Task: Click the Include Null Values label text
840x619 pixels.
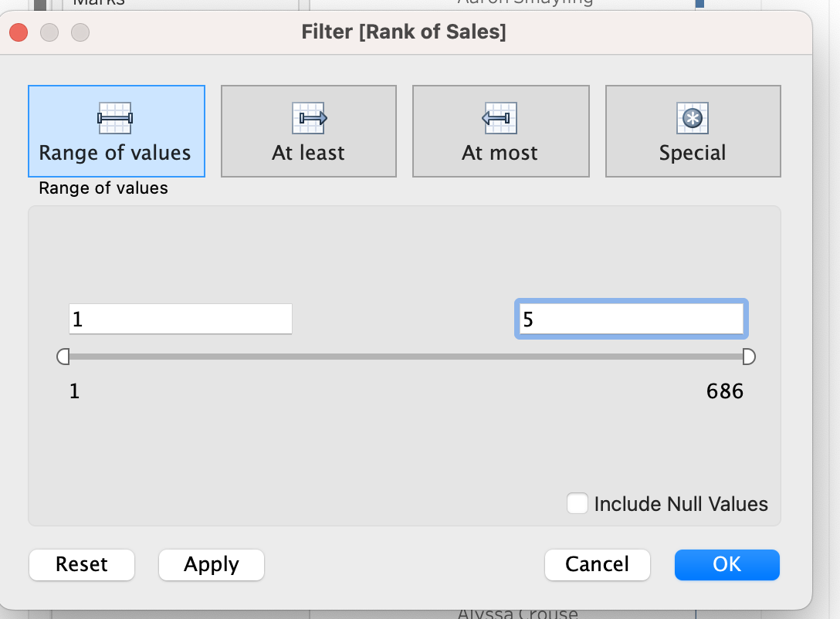Action: click(681, 504)
